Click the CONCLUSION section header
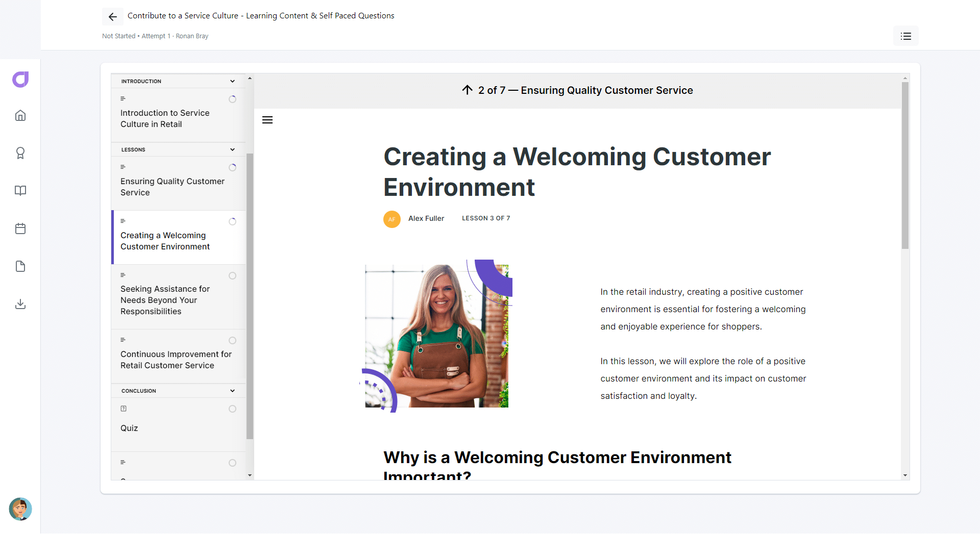The height and width of the screenshot is (534, 980). point(178,391)
